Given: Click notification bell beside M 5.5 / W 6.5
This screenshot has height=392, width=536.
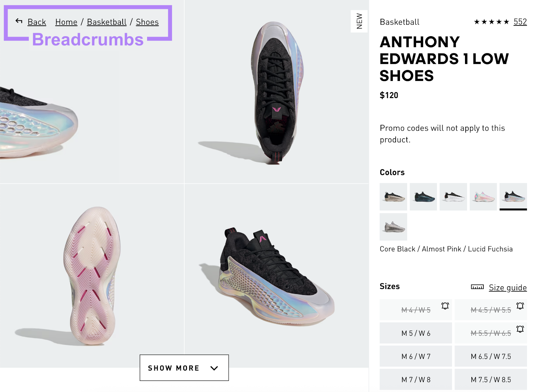Looking at the screenshot, I should pos(520,329).
